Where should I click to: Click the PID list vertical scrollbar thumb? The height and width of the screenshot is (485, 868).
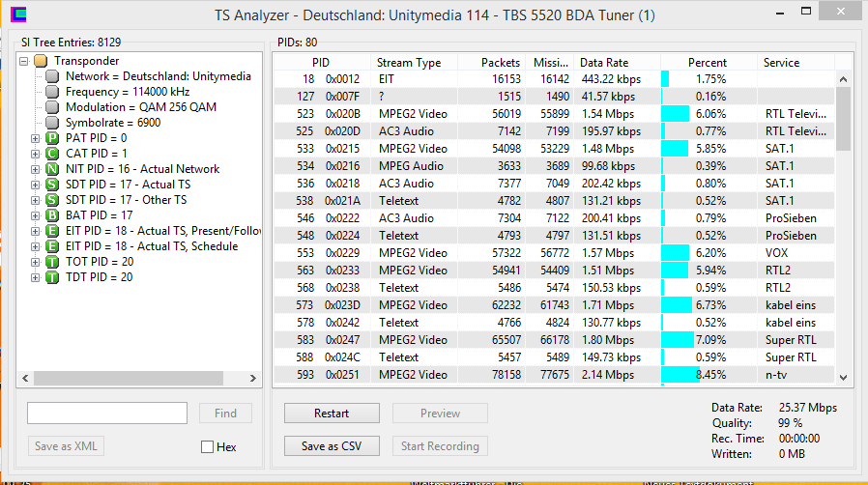(843, 119)
